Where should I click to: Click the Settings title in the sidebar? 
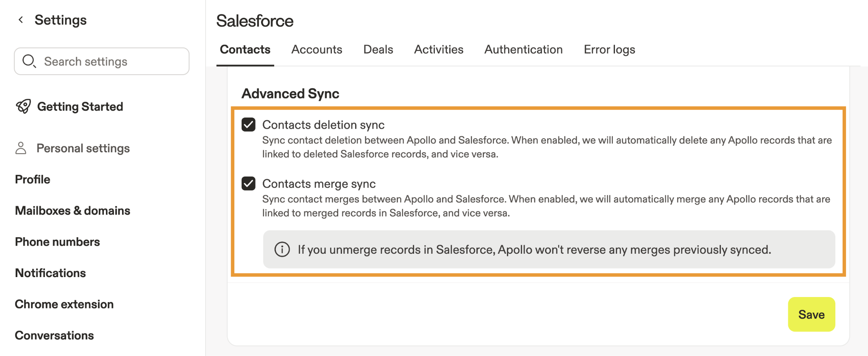coord(61,20)
